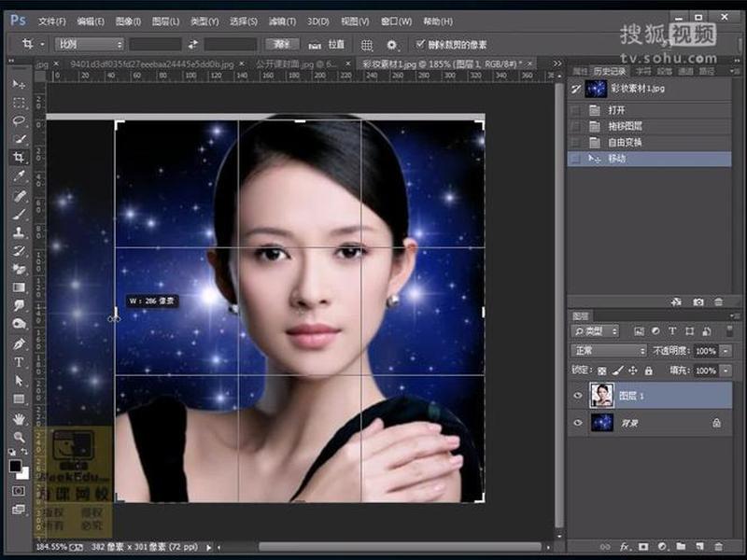Select the Zoom tool
Image resolution: width=747 pixels, height=560 pixels.
point(19,437)
